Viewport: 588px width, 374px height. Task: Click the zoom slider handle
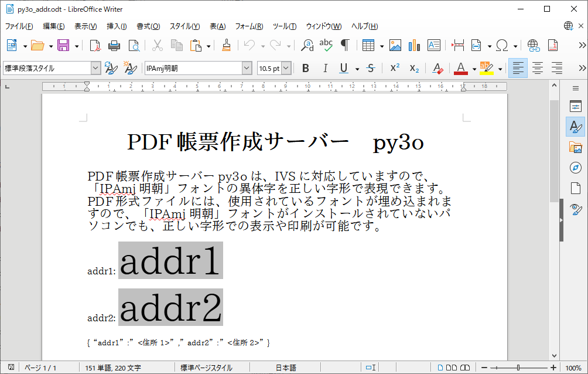coord(518,368)
